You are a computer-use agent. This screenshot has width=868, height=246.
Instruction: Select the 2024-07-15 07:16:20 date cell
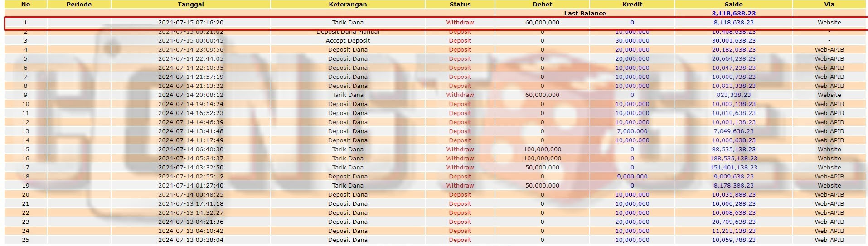(x=190, y=23)
